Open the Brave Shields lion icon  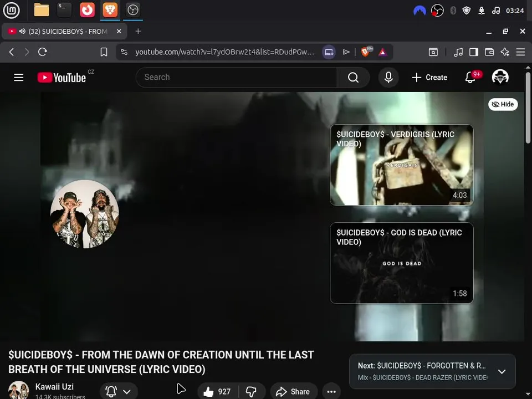[x=366, y=52]
